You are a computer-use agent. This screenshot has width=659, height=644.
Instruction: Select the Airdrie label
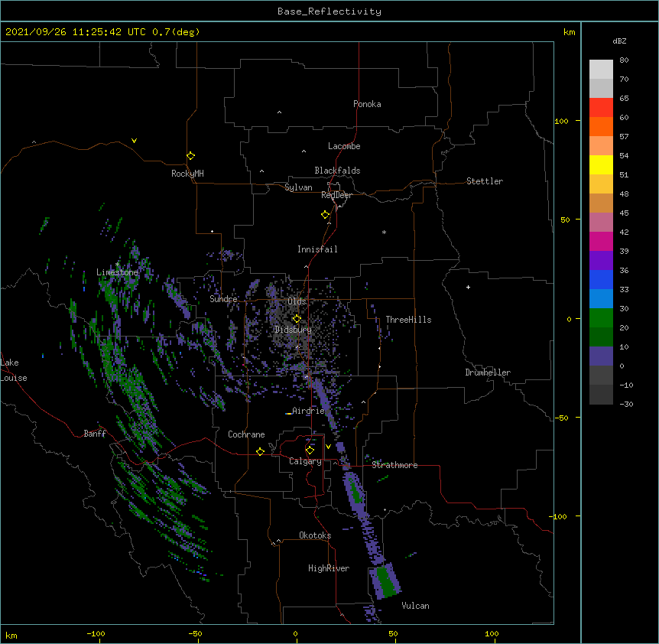click(308, 411)
